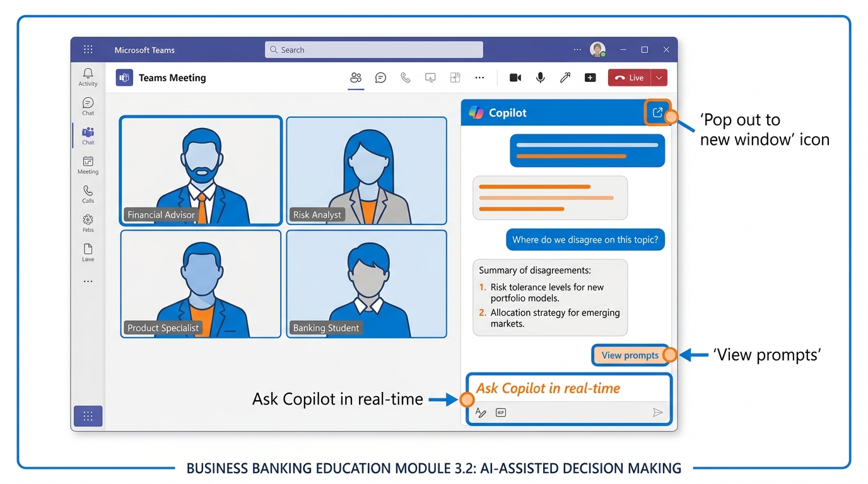Click the Copilot logo icon
The height and width of the screenshot is (484, 868).
pos(476,113)
